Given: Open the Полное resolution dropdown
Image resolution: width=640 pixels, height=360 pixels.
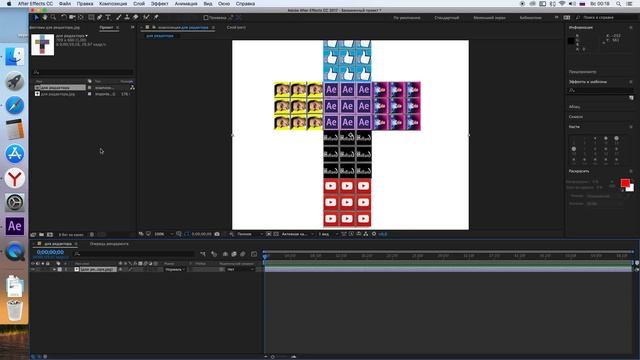Looking at the screenshot, I should [249, 234].
